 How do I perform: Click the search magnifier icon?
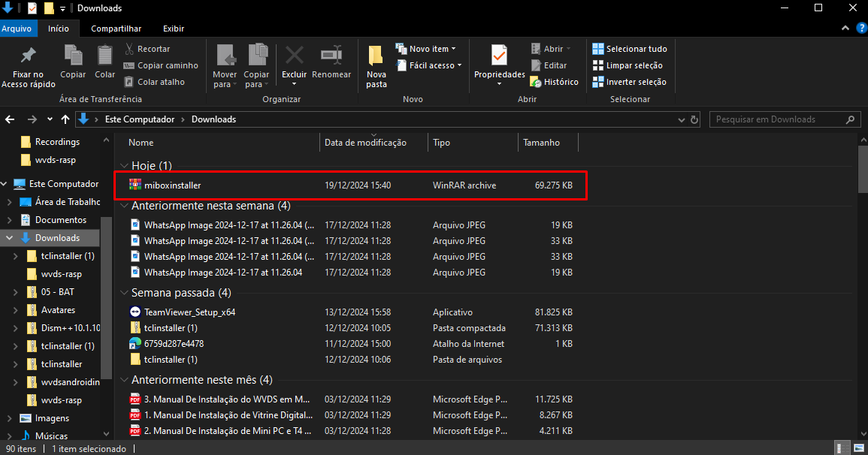850,119
